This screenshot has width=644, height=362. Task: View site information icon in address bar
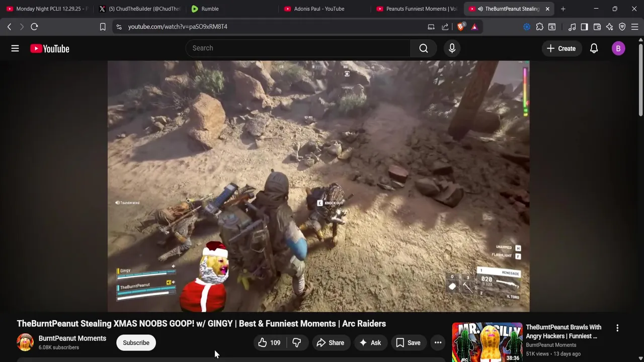119,27
